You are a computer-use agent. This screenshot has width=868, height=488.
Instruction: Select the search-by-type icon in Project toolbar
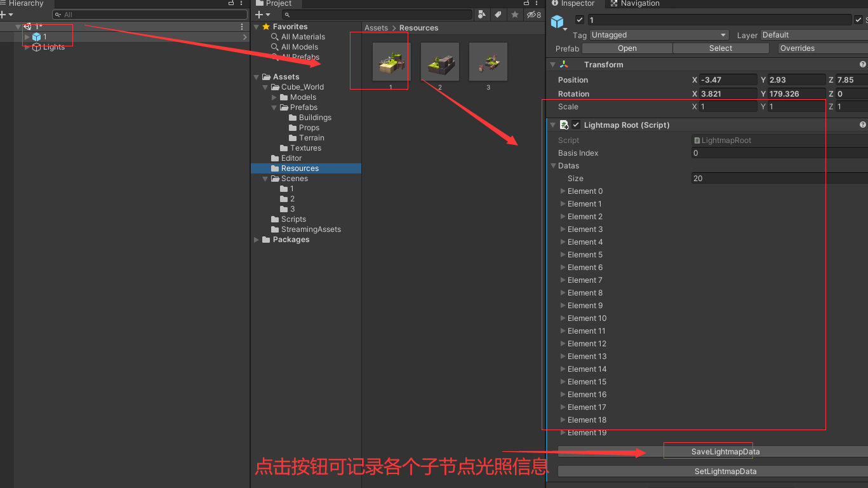click(x=483, y=14)
